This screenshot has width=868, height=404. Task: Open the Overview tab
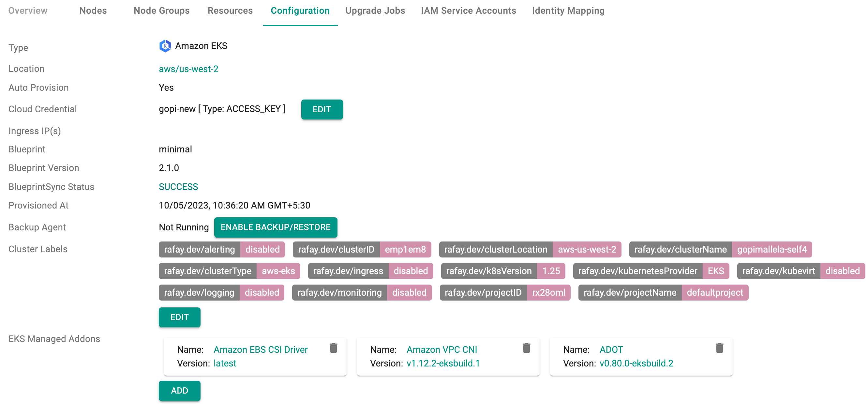pyautogui.click(x=28, y=11)
